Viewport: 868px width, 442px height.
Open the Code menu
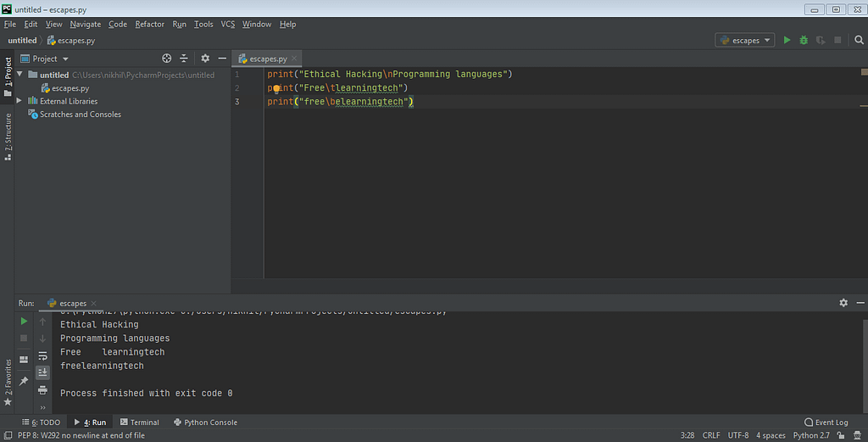tap(117, 24)
